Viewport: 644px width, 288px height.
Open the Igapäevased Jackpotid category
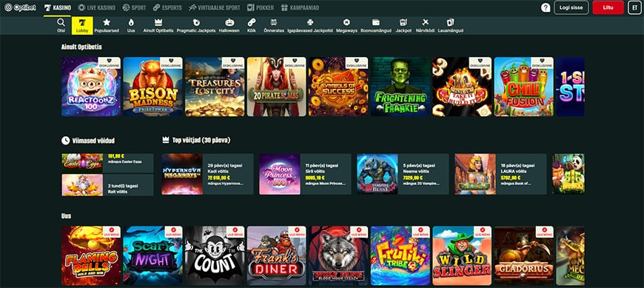[x=310, y=25]
